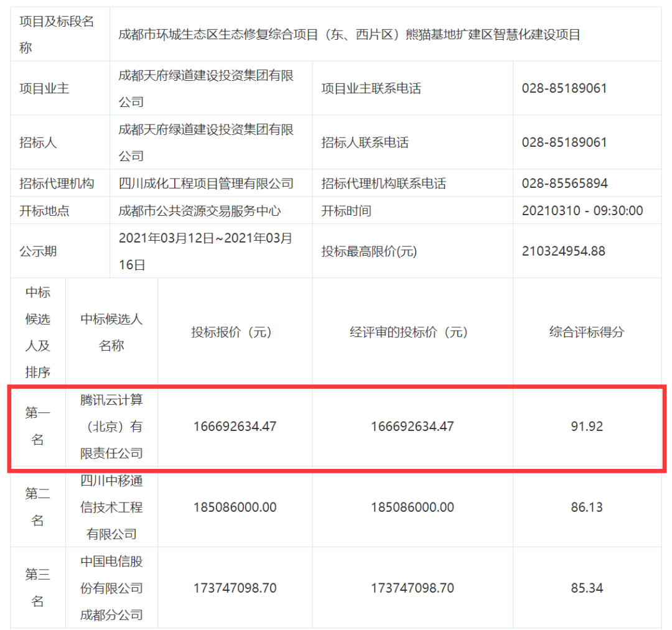
Task: Select the 中标候选人及排序 column header
Action: tap(38, 332)
